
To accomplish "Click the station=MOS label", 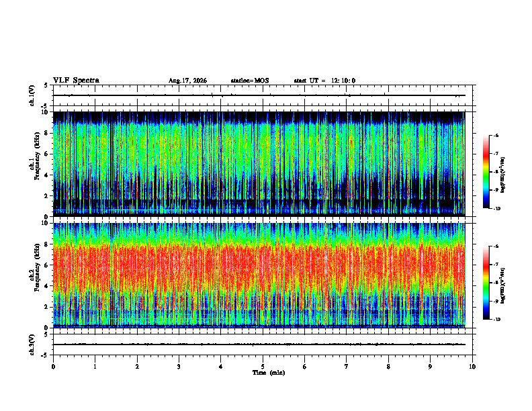I will point(250,81).
